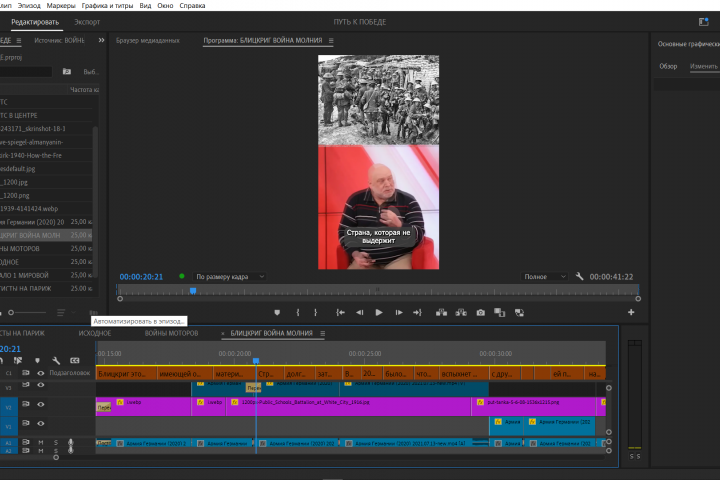Select the '1939-4141424.webp' project item
Image resolution: width=720 pixels, height=480 pixels.
click(46, 209)
